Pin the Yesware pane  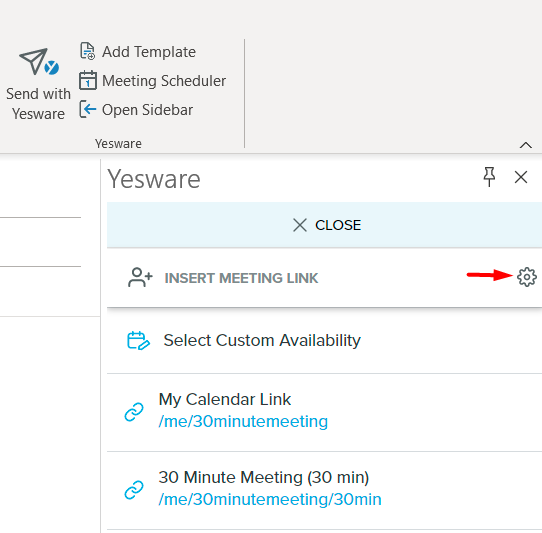pyautogui.click(x=489, y=177)
